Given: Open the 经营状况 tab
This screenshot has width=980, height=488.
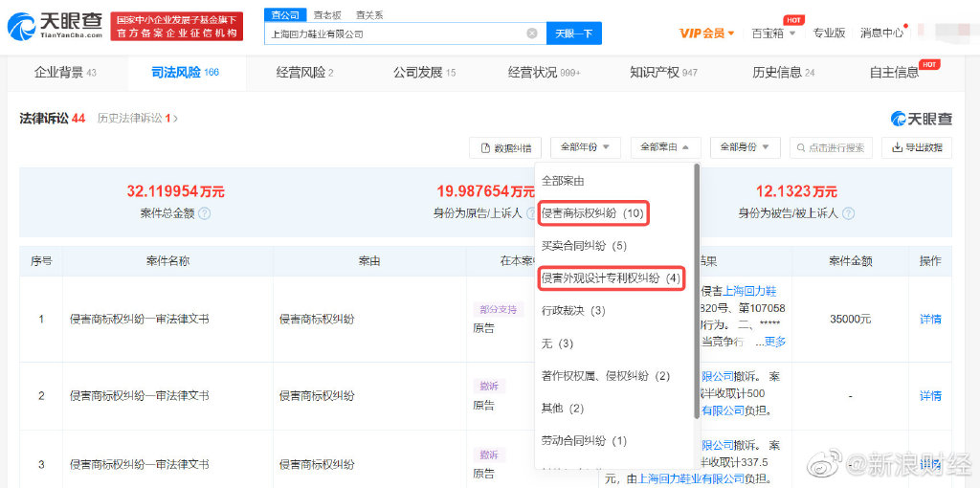Looking at the screenshot, I should coord(545,73).
